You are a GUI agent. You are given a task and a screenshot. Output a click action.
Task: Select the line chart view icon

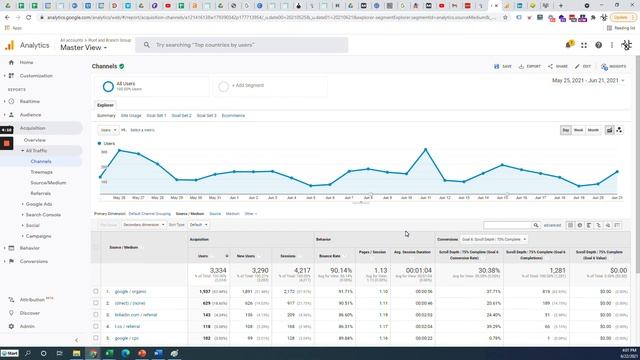pos(609,130)
